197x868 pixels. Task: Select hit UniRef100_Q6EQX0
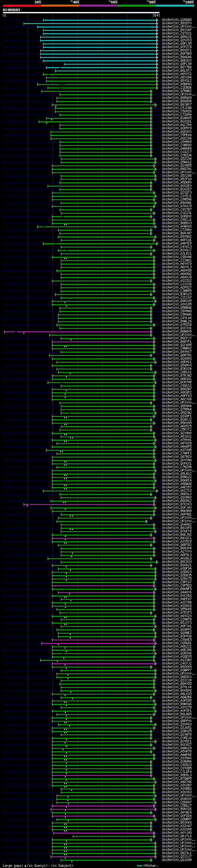[177, 61]
